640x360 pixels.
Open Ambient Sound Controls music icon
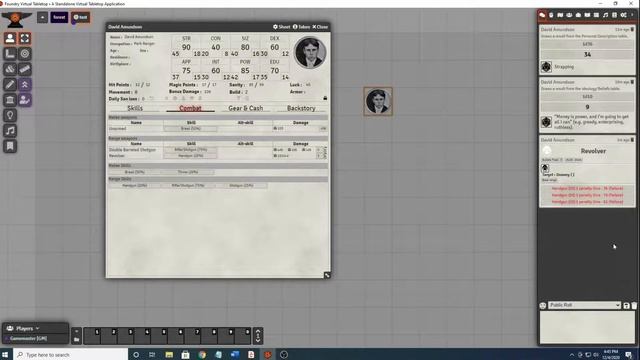point(10,131)
